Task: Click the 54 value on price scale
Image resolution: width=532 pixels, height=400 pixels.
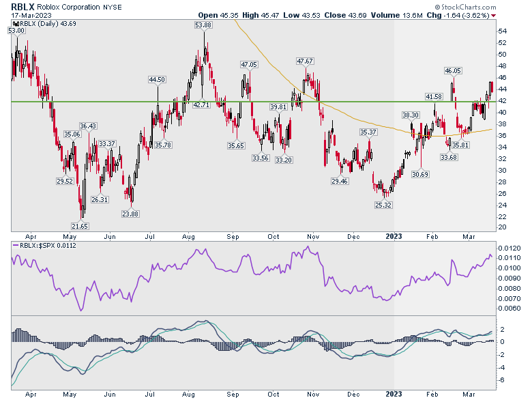Action: coord(503,31)
